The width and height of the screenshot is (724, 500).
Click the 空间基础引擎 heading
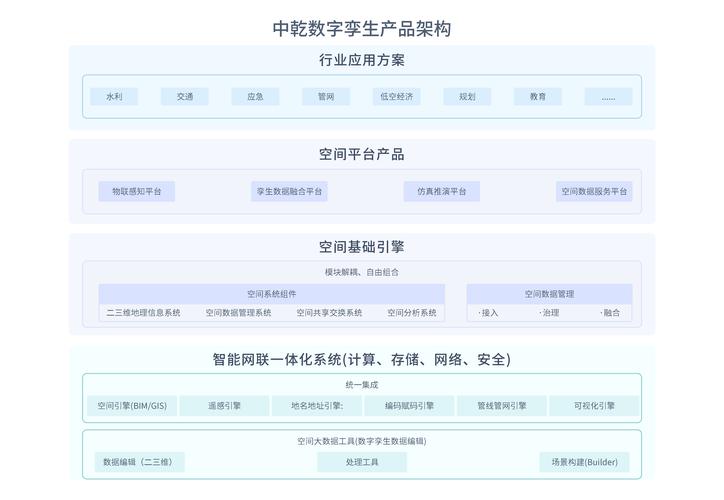click(362, 247)
